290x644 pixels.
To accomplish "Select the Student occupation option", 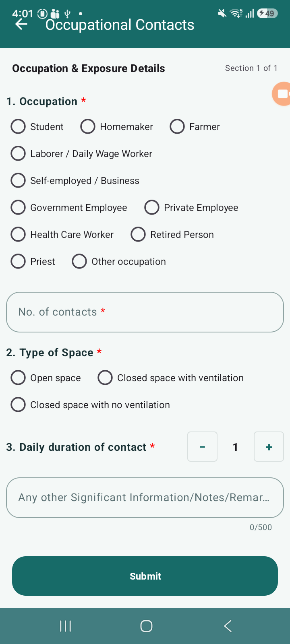I will (37, 126).
